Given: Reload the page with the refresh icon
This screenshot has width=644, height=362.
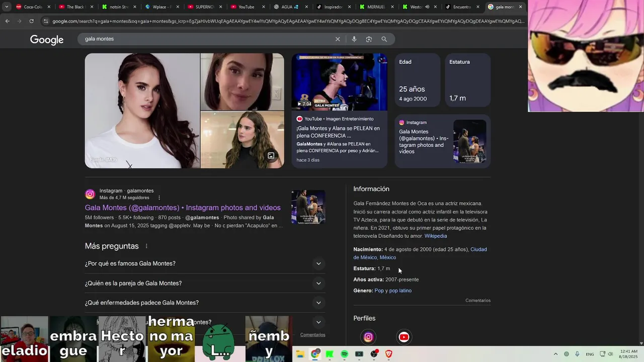Looking at the screenshot, I should (x=31, y=21).
